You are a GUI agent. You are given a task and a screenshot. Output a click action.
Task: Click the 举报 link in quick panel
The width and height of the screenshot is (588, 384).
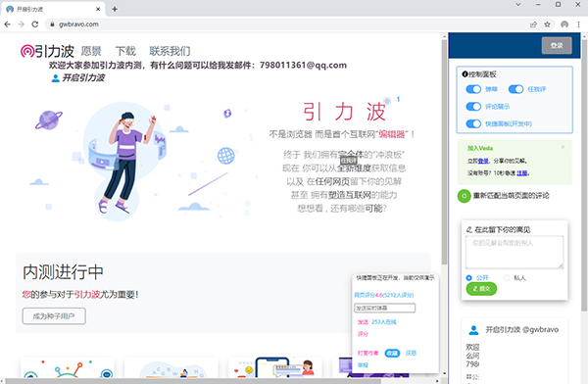(x=363, y=365)
